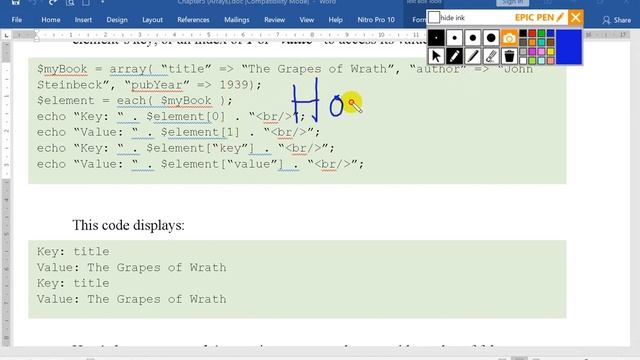
Task: Click the word "$myBook" in first code line
Action: pos(62,69)
